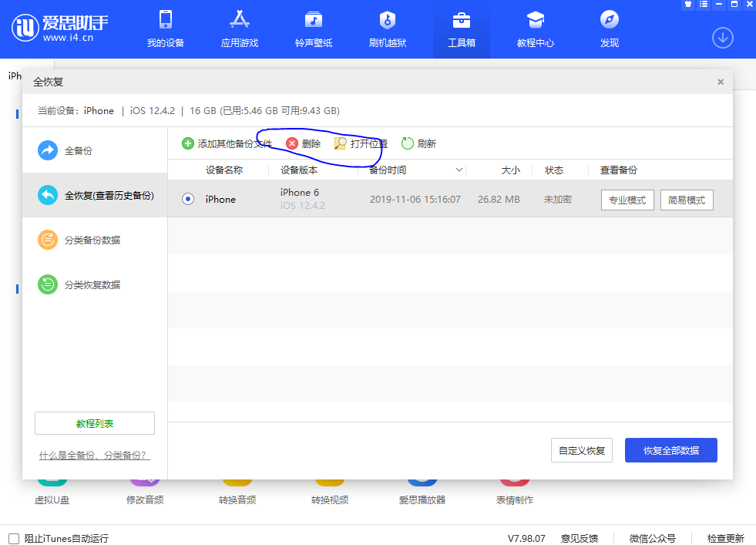Click the 设备版本 column header

[x=299, y=170]
